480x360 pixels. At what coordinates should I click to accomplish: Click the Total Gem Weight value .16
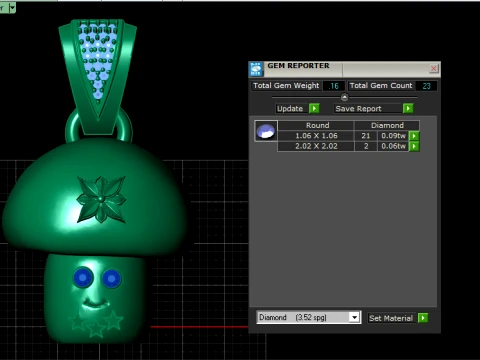tap(334, 86)
